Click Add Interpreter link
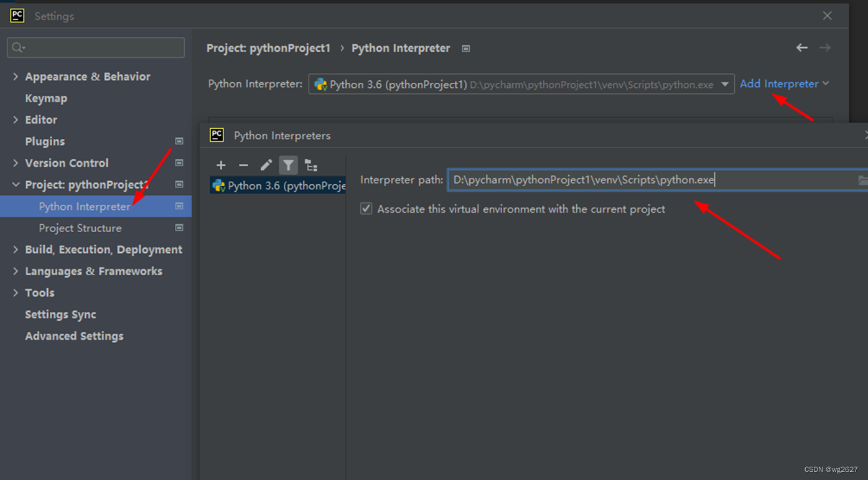 [779, 83]
